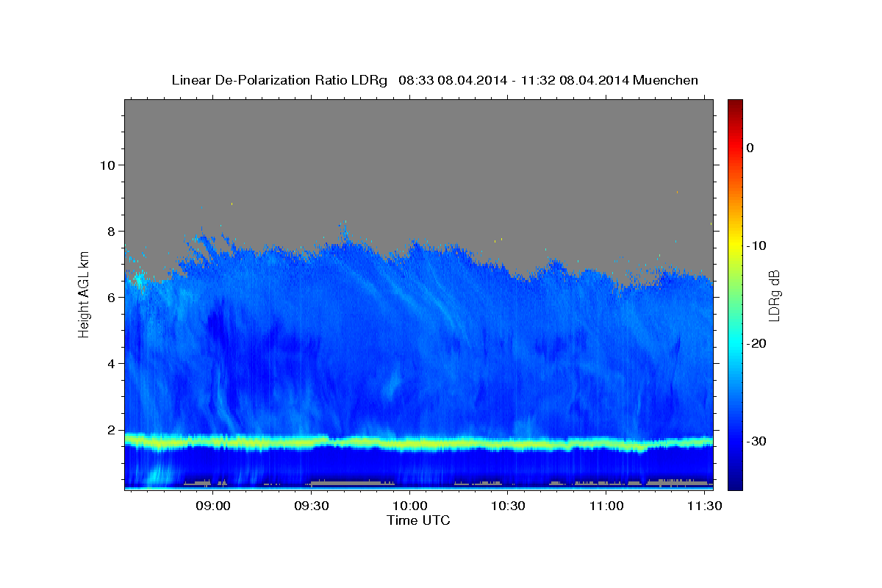Click the 11:30 time tick label
The height and width of the screenshot is (588, 882).
pos(703,506)
